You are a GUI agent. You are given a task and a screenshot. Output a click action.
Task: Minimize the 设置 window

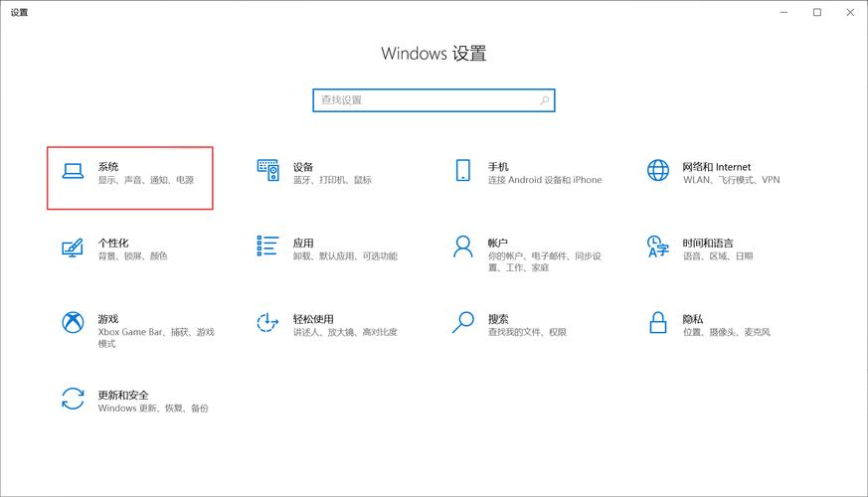(783, 12)
